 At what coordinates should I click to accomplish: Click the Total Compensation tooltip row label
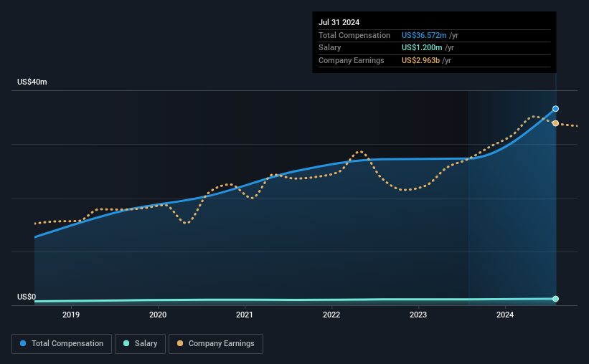(x=354, y=35)
